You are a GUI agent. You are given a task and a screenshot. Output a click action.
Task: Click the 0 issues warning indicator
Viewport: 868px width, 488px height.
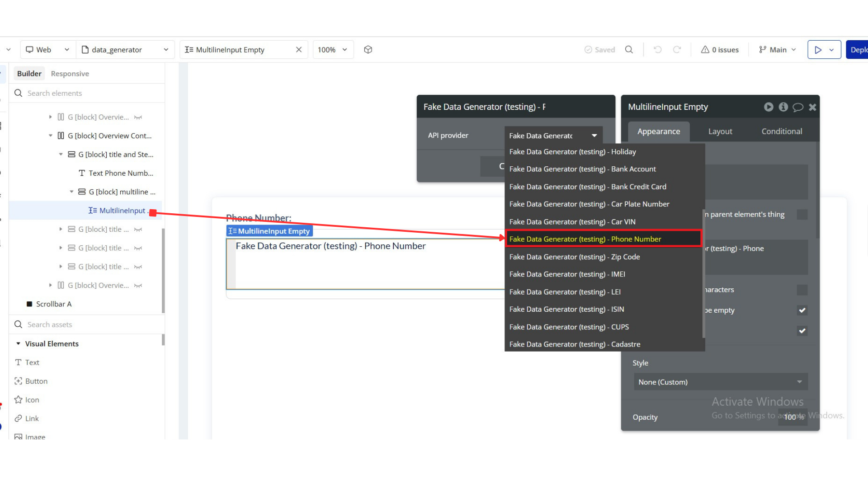point(720,50)
